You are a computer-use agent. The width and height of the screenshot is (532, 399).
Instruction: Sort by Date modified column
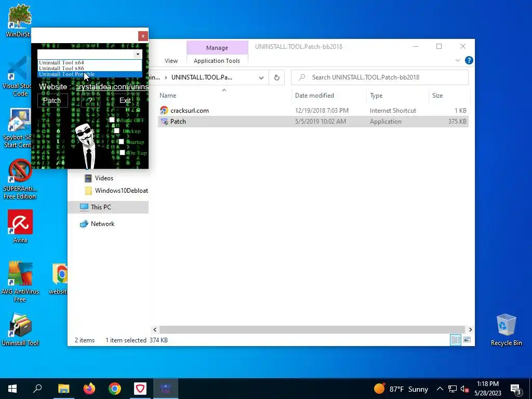pyautogui.click(x=314, y=96)
